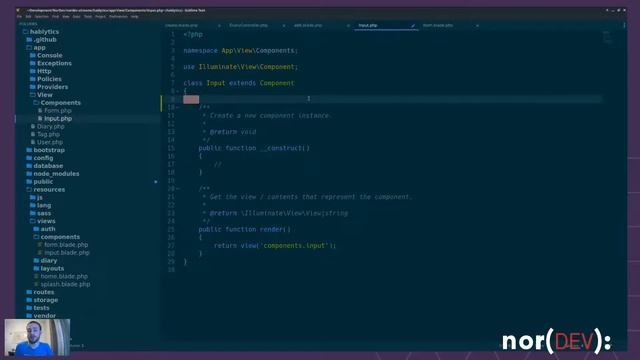Open the tab list dropdown at tab bar end
640x360 pixels.
coord(624,25)
